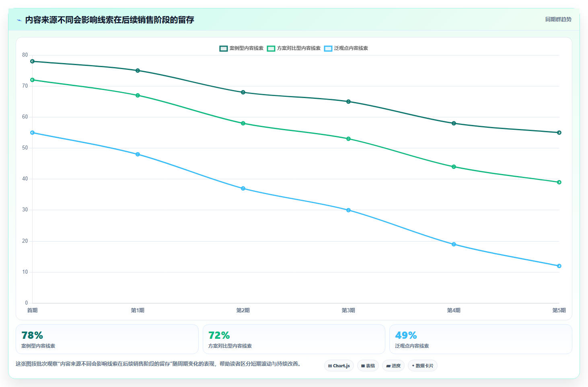Click the 第1期 x-axis label
The height and width of the screenshot is (387, 588).
(x=138, y=310)
